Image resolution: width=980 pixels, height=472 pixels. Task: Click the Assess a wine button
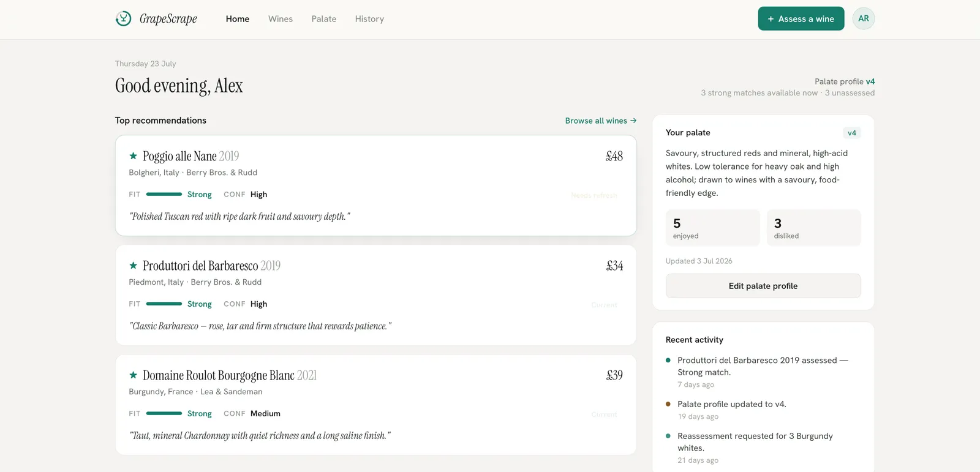pyautogui.click(x=801, y=18)
